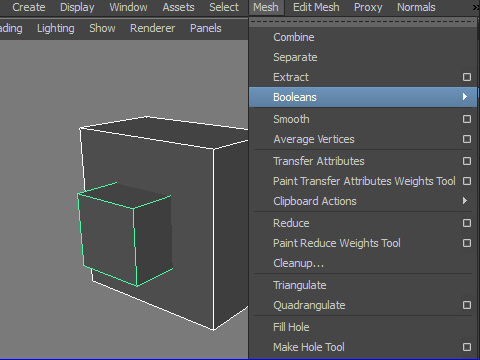The image size is (480, 360).
Task: Choose Triangulate from the Mesh menu
Action: point(363,285)
